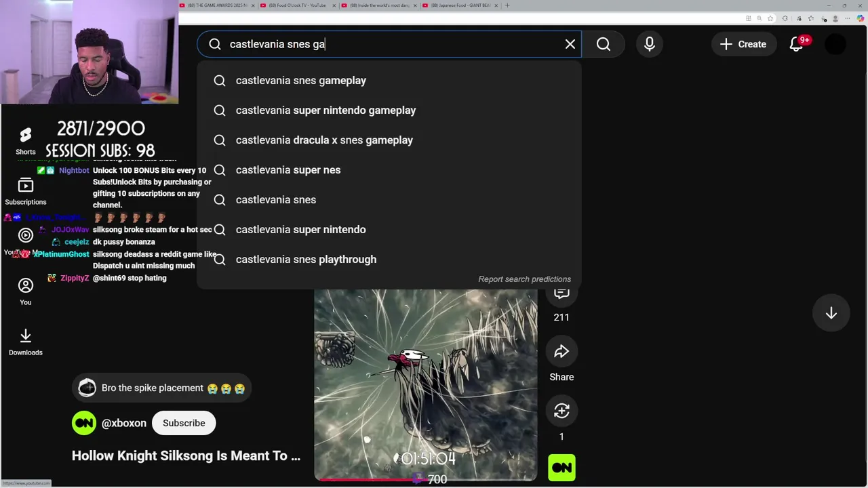Select suggestion 'castlevania dracula x snes gameplay'

click(389, 140)
